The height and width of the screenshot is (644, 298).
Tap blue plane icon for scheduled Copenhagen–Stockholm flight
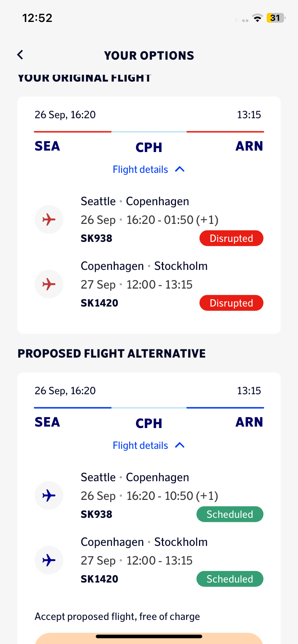point(49,560)
